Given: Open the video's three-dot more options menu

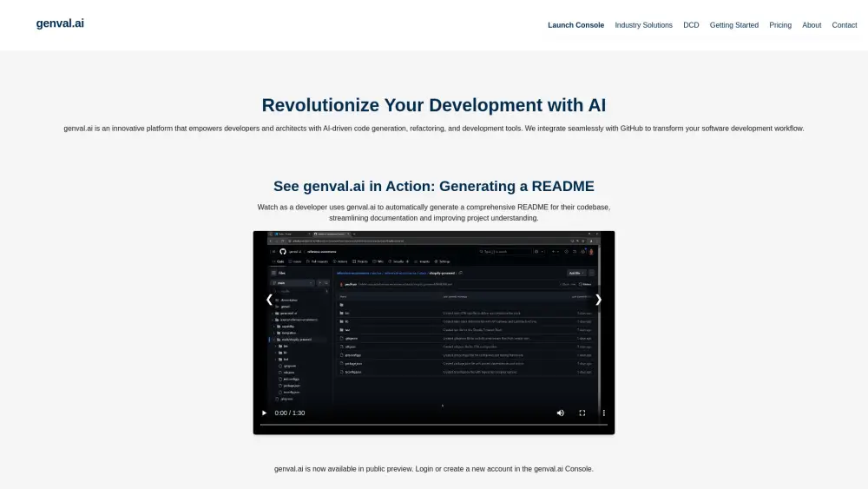Looking at the screenshot, I should coord(604,413).
